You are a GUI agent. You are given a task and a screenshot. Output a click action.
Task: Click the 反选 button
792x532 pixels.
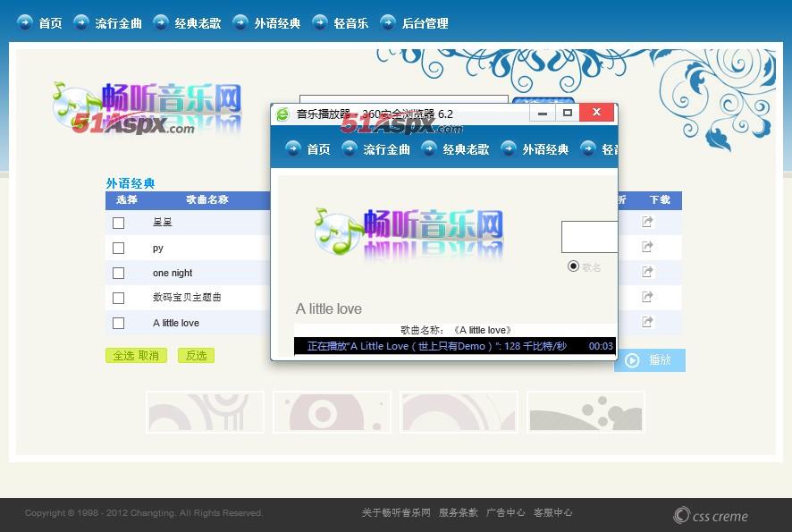pos(196,355)
